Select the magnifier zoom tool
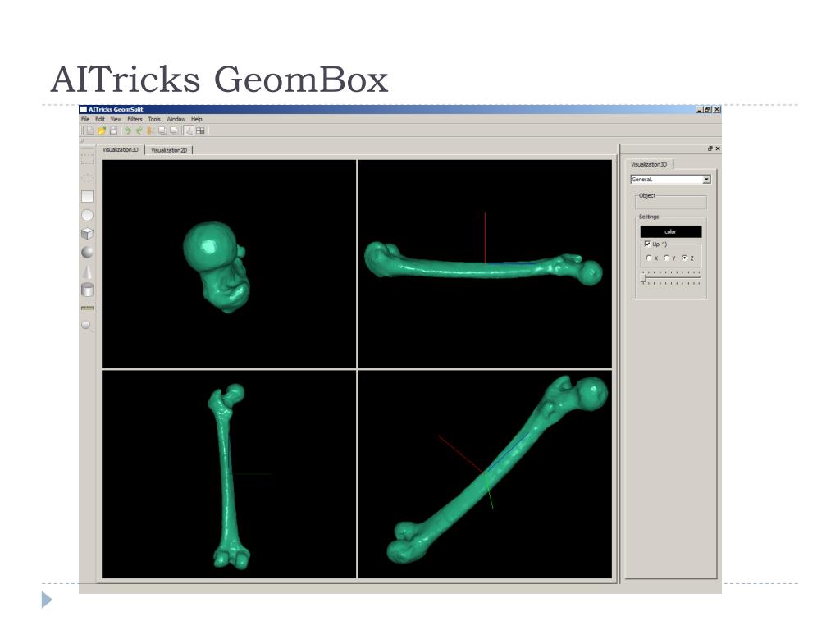840x630 pixels. [x=86, y=326]
